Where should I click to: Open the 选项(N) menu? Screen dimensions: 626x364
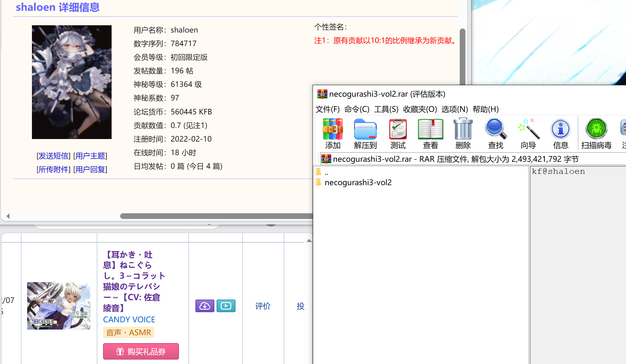click(x=454, y=109)
